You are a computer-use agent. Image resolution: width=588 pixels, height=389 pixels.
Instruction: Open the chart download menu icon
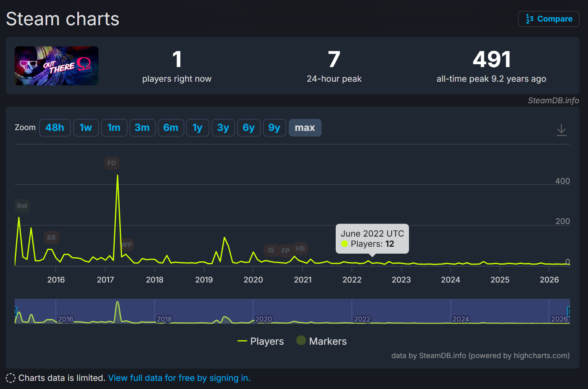tap(561, 130)
